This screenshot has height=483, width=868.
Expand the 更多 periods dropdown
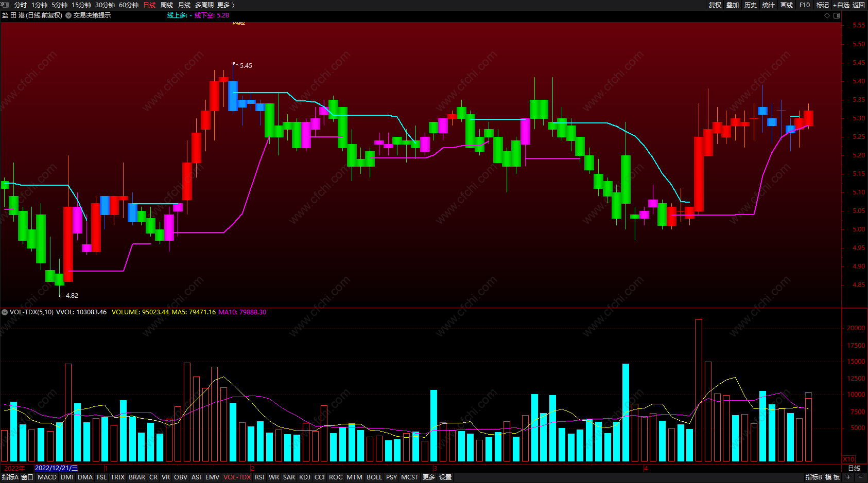point(226,5)
